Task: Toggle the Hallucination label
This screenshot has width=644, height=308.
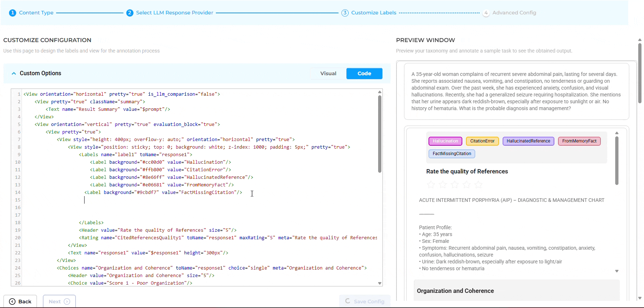Action: pyautogui.click(x=445, y=141)
